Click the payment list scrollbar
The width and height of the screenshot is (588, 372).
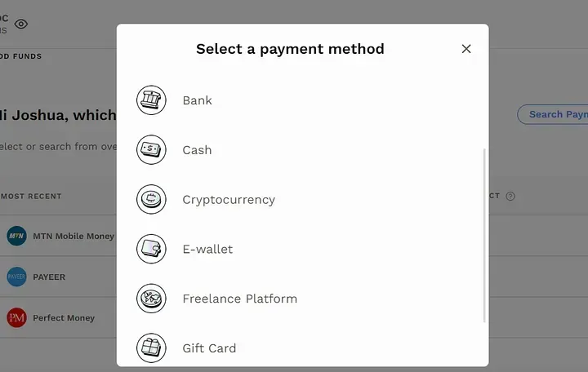point(485,235)
